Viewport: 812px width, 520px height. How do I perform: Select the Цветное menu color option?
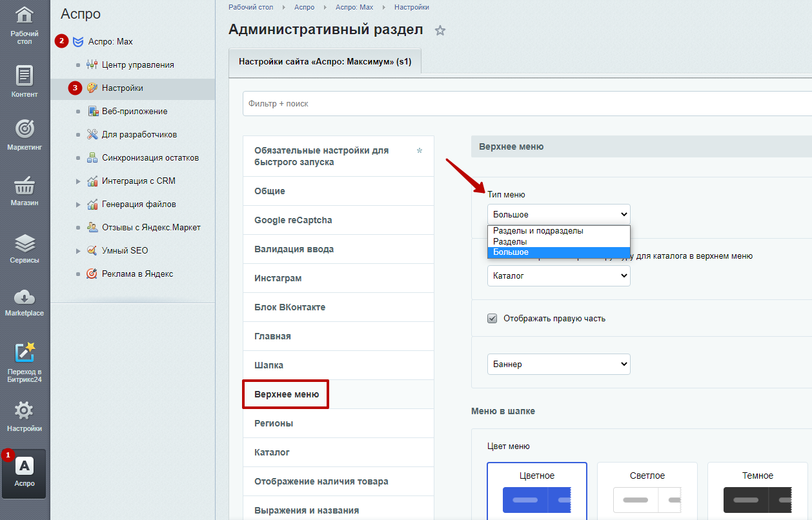coord(537,490)
